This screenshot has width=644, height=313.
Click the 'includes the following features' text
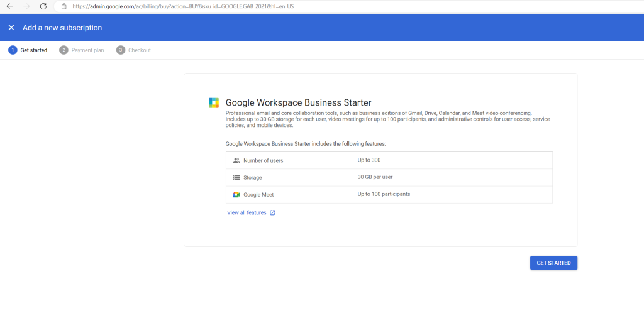349,144
